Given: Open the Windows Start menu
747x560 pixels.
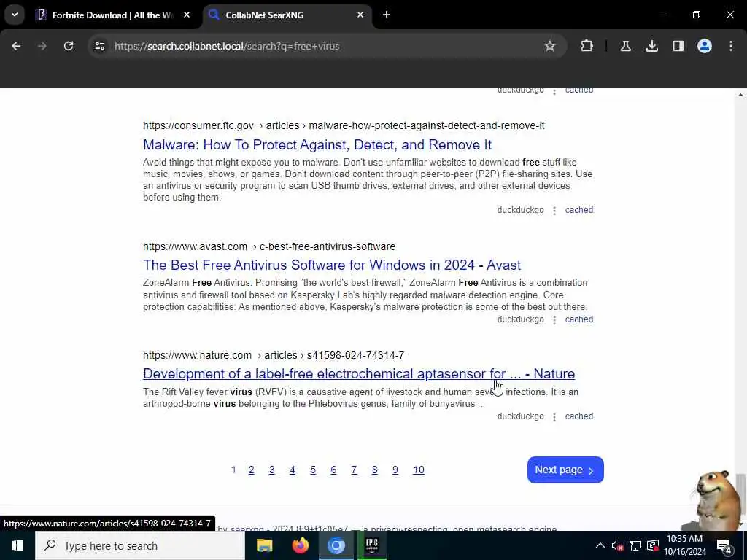Looking at the screenshot, I should point(18,545).
